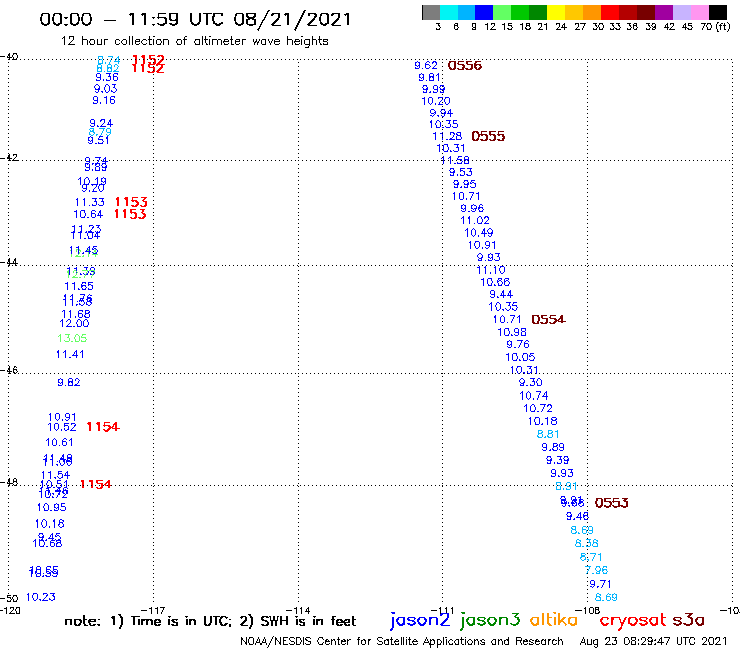The height and width of the screenshot is (650, 740).
Task: Click the 9.82 wave height value
Action: coord(69,382)
